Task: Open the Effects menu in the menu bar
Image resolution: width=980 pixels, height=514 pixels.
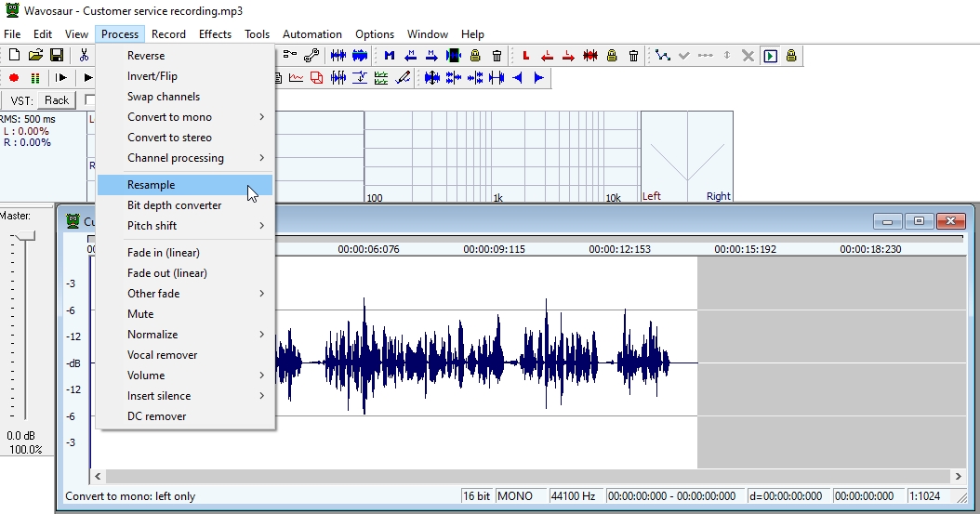Action: tap(215, 34)
